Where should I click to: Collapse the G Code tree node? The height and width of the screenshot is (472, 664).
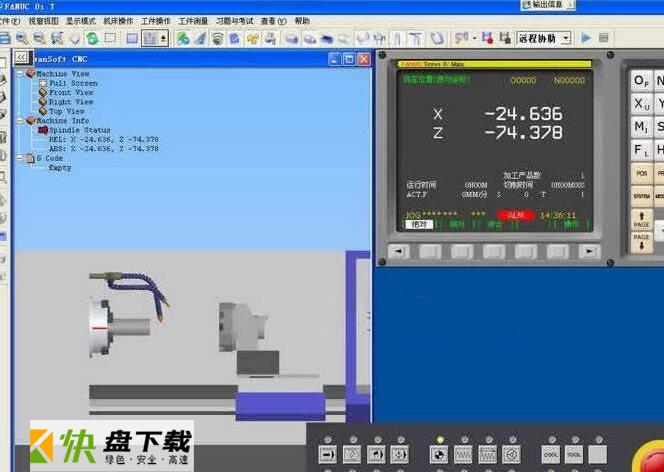pyautogui.click(x=20, y=158)
